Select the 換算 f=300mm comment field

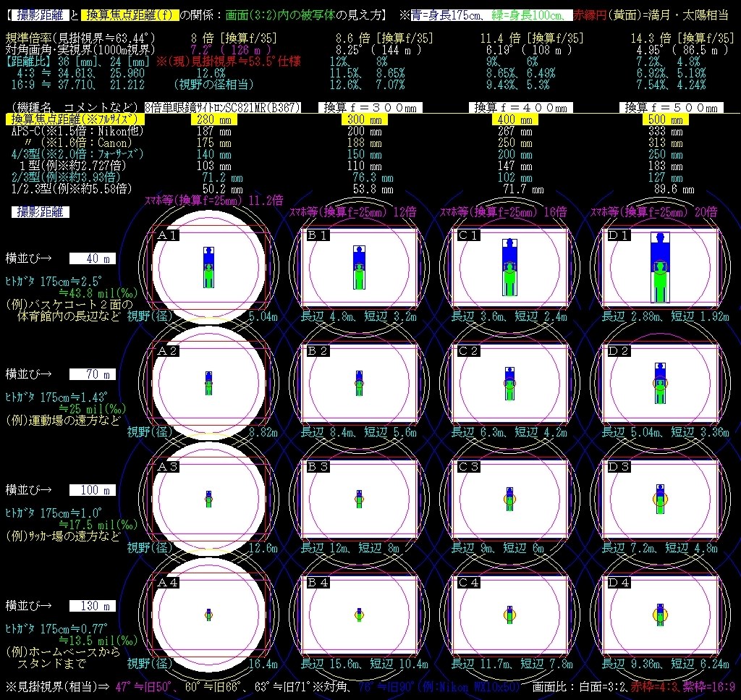point(370,108)
